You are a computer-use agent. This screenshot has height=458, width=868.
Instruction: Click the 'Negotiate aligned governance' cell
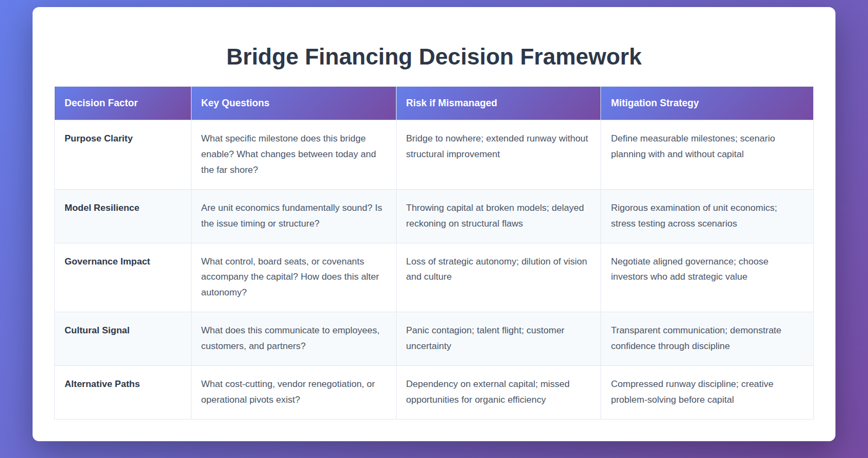[x=690, y=269]
